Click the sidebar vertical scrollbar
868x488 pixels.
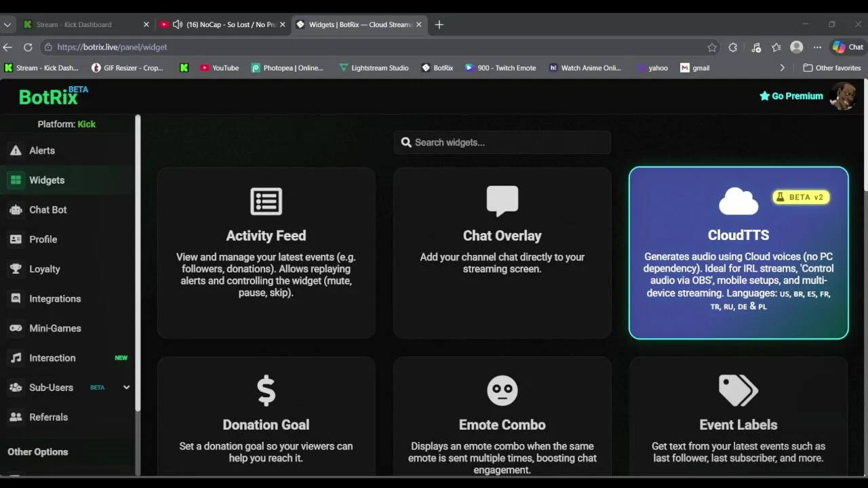tap(138, 263)
